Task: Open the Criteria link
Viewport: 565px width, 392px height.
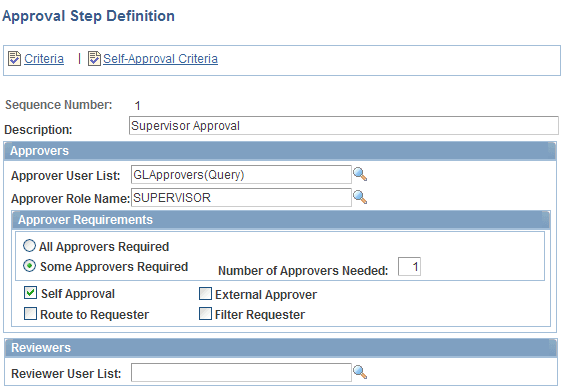Action: [x=44, y=59]
